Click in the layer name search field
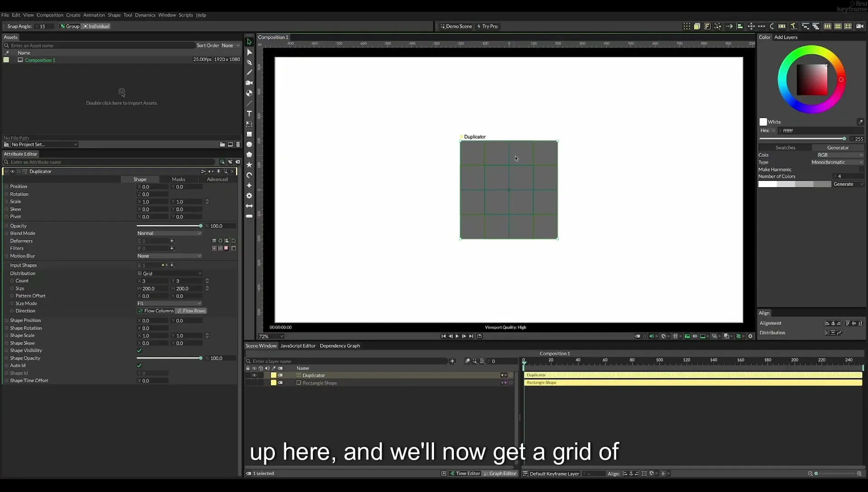The width and height of the screenshot is (868, 492). coord(348,361)
